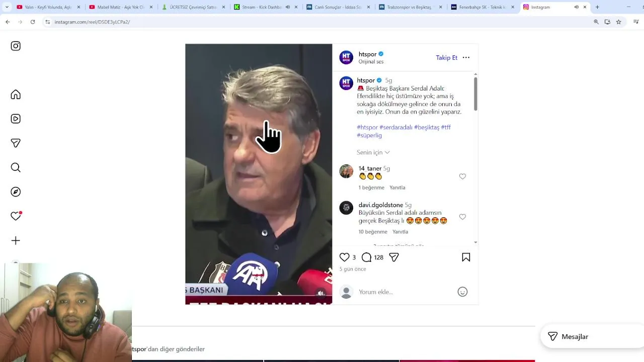The width and height of the screenshot is (644, 362).
Task: Click Takip Et follow button
Action: pos(446,58)
